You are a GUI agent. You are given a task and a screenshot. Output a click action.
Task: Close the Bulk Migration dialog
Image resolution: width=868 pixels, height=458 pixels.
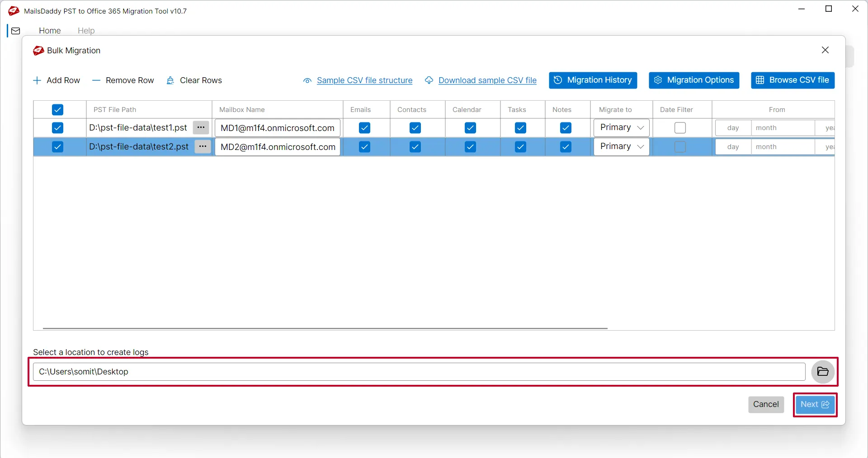[825, 50]
